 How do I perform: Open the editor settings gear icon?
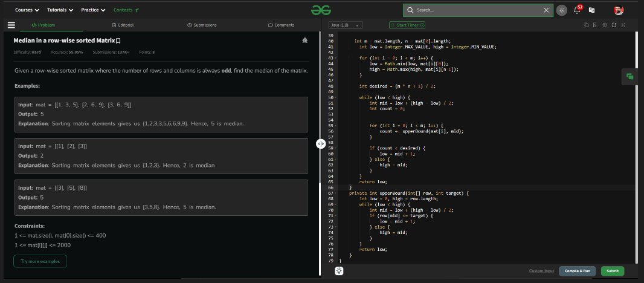tap(605, 25)
